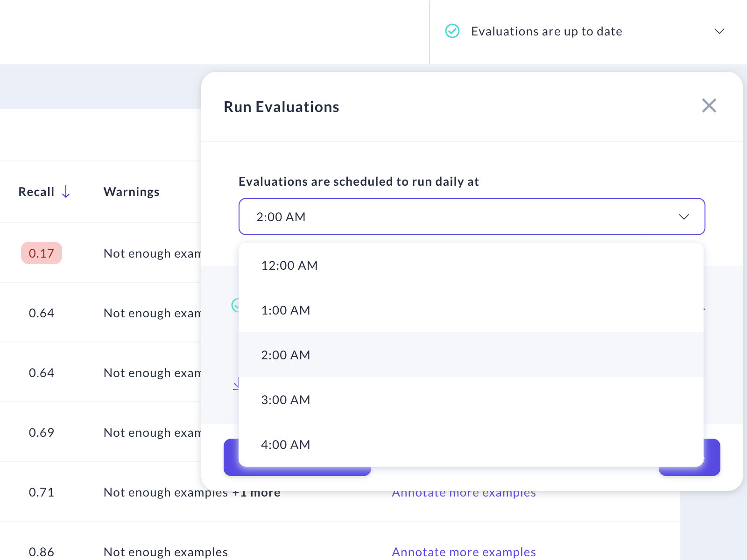
Task: Select 4:00 AM from the time list
Action: (286, 444)
